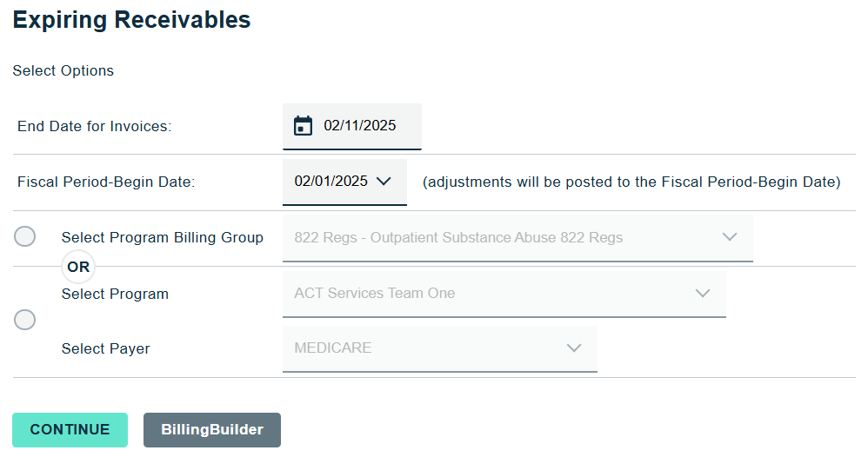Click the circular OR badge
The height and width of the screenshot is (457, 868).
pos(78,267)
